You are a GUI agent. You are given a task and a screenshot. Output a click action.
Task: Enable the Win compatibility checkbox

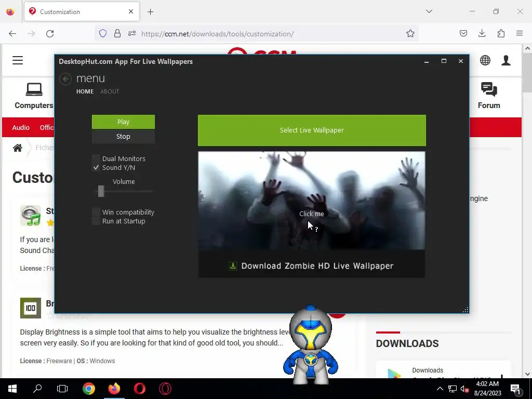(96, 212)
